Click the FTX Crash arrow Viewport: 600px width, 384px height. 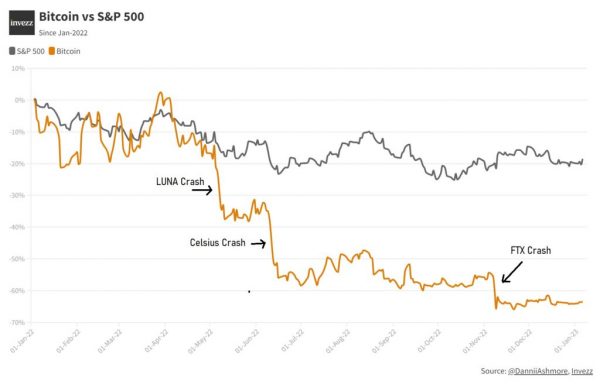click(512, 272)
